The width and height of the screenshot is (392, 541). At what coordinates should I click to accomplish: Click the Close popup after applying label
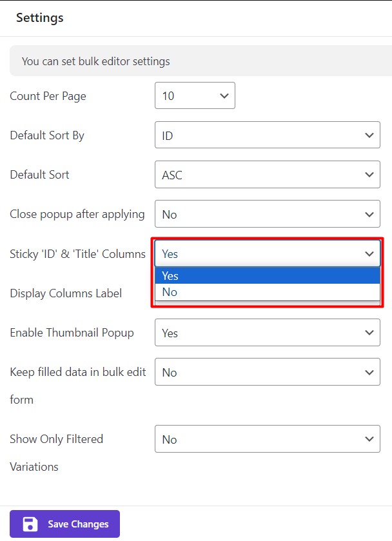(77, 214)
